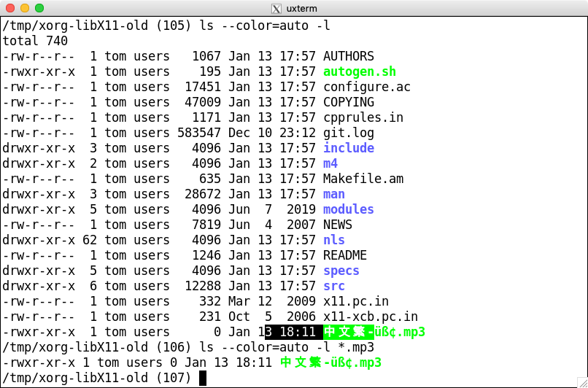The width and height of the screenshot is (588, 388).
Task: Click the red close button of uxterm
Action: coord(10,8)
